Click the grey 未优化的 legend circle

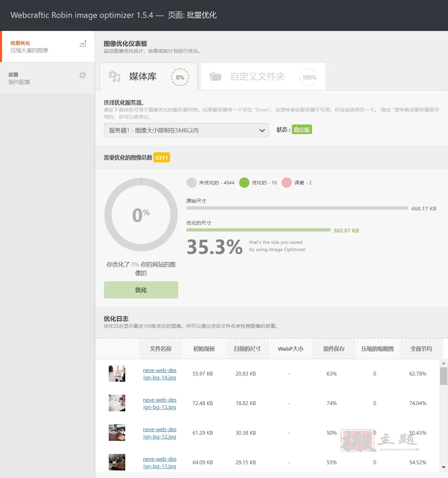[192, 183]
